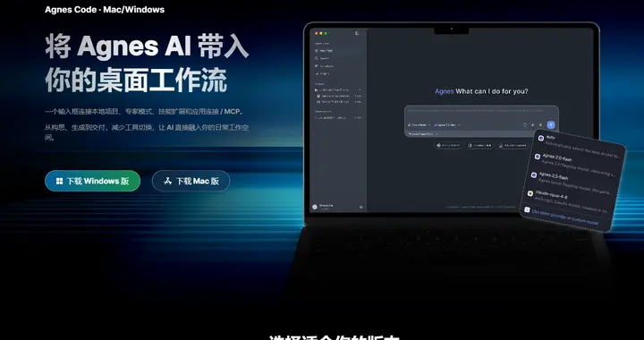
Task: Open the mode dropdown left of the model selector
Action: click(419, 125)
